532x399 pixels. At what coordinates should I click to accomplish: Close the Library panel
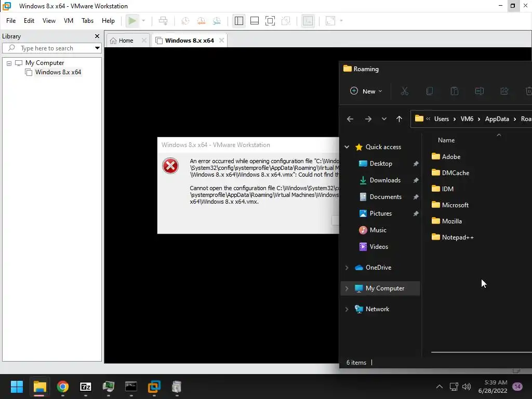pos(97,36)
